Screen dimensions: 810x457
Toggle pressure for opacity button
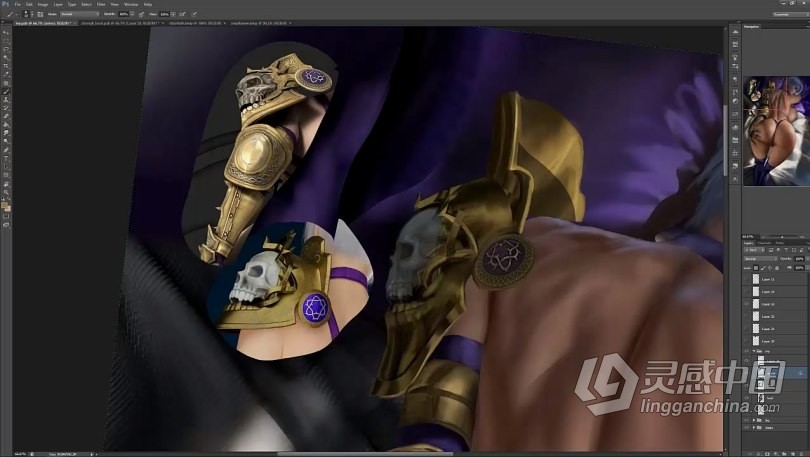[x=141, y=14]
